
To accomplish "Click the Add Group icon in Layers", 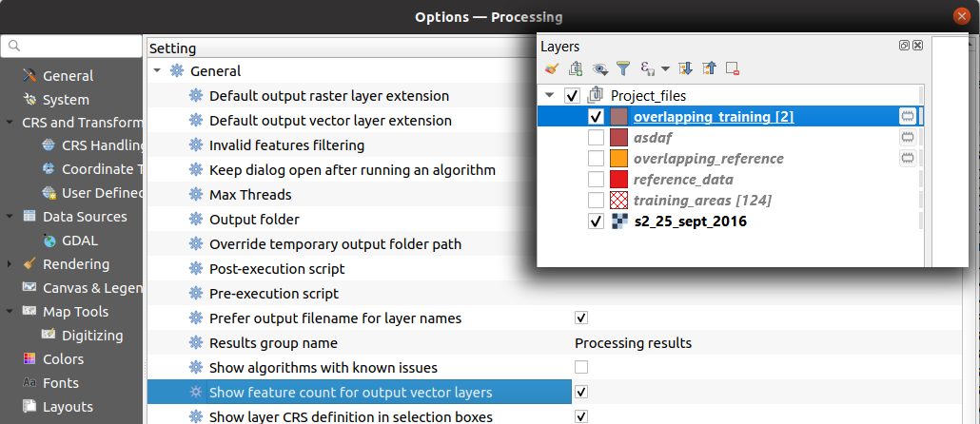I will tap(576, 68).
